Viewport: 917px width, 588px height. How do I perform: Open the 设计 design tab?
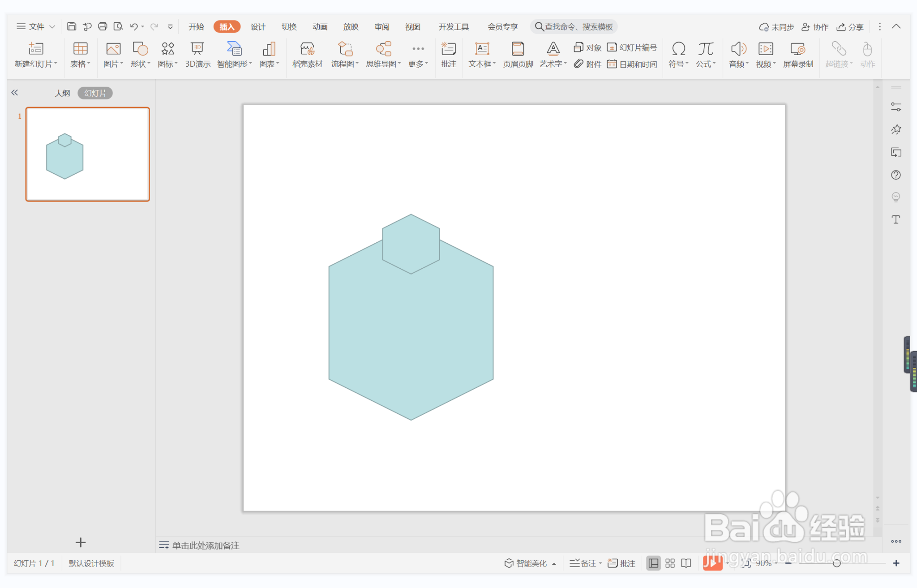coord(258,26)
